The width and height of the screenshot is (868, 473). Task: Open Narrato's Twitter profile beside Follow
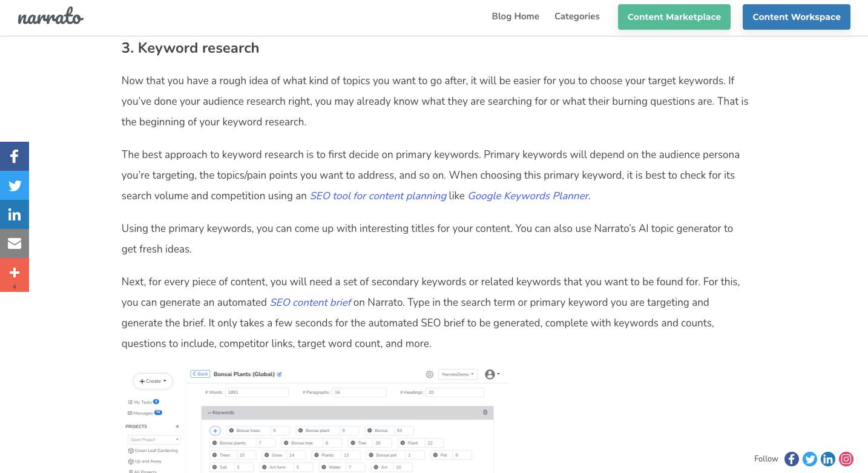click(810, 459)
